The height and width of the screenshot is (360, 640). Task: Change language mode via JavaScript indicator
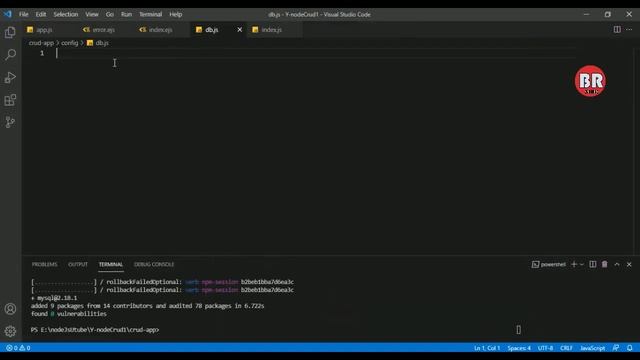[x=593, y=348]
